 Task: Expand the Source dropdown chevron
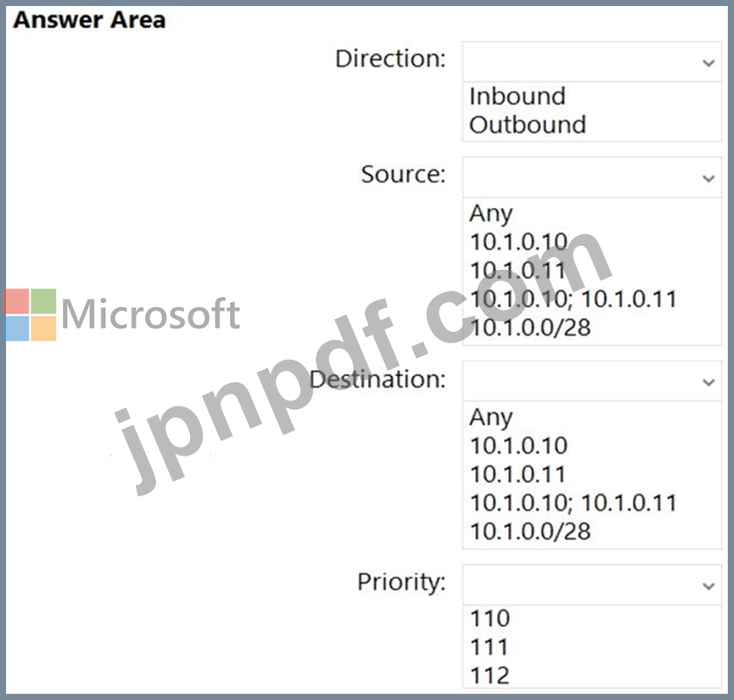point(709,178)
